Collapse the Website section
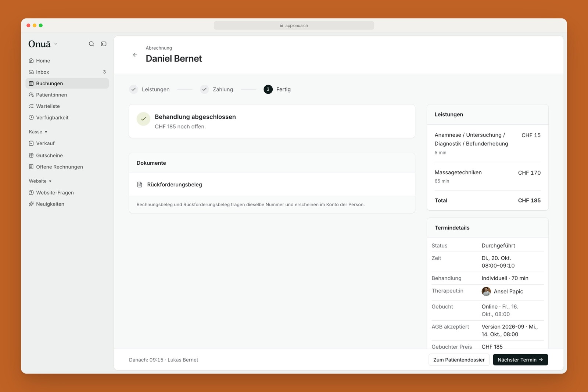 point(40,181)
